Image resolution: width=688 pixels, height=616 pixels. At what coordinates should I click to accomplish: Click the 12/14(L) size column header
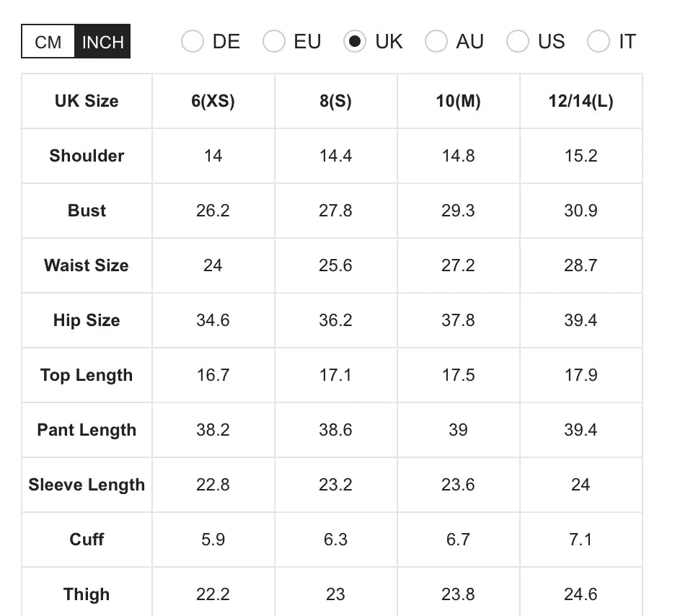[x=581, y=101]
